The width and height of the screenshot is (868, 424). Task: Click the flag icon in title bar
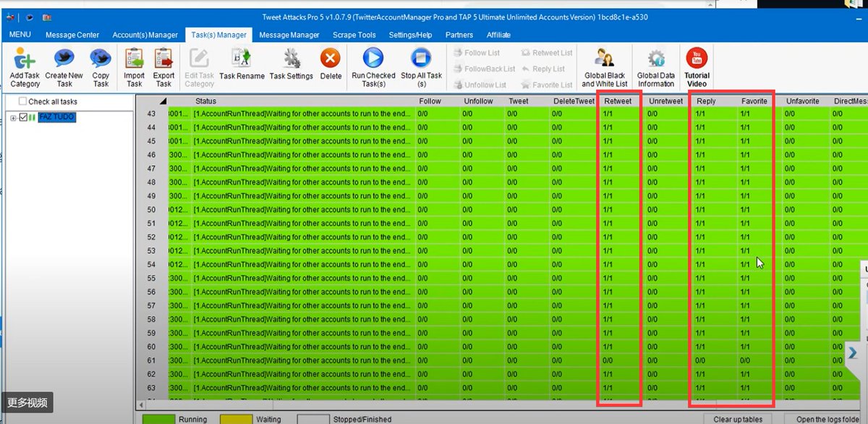tap(47, 17)
